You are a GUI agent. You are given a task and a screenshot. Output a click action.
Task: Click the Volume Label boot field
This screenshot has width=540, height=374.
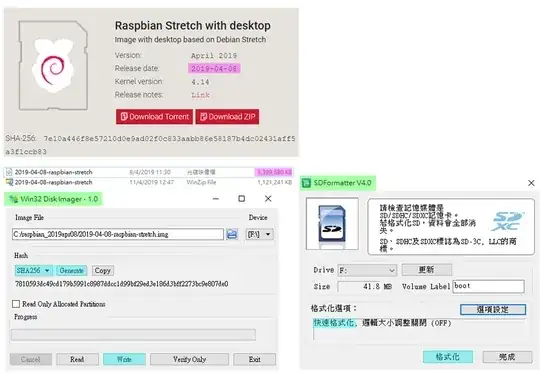click(x=488, y=286)
